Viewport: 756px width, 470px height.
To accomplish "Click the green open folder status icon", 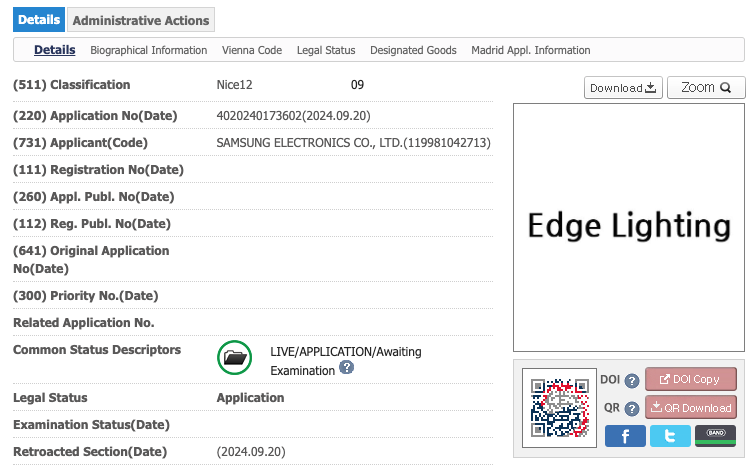I will tap(235, 357).
